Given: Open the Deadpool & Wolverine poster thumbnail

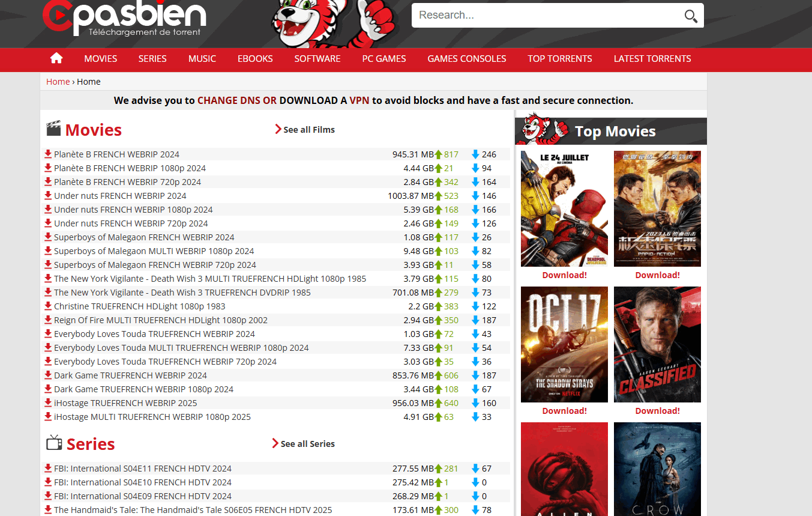Looking at the screenshot, I should [564, 208].
